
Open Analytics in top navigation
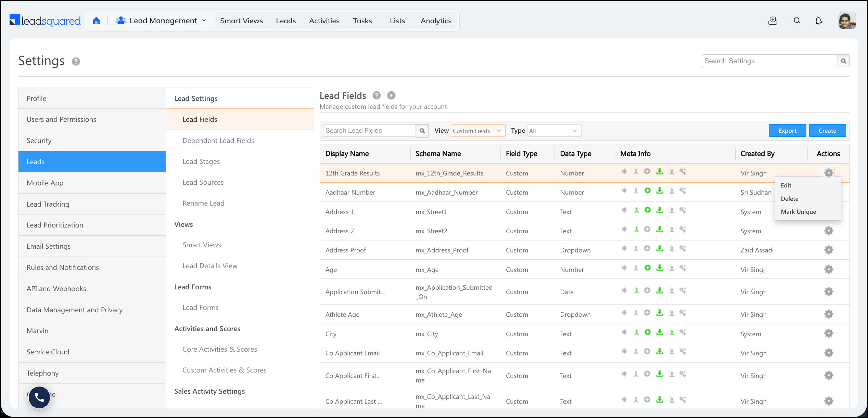point(436,21)
